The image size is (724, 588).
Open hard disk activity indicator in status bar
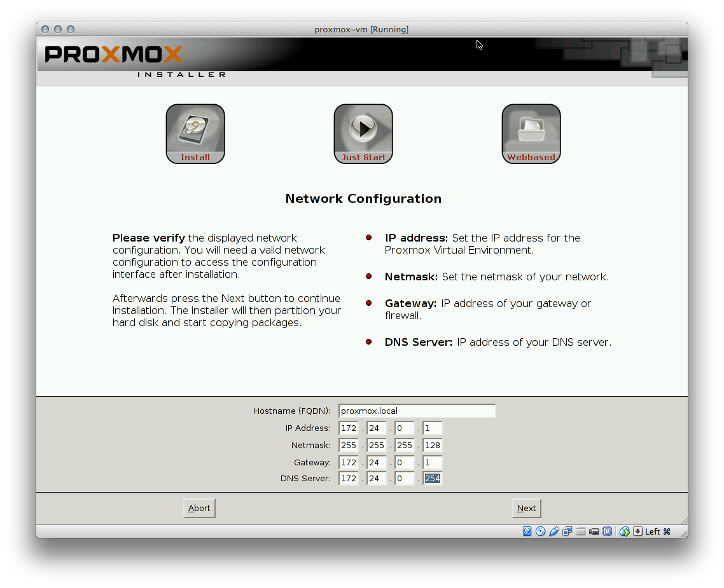[527, 531]
